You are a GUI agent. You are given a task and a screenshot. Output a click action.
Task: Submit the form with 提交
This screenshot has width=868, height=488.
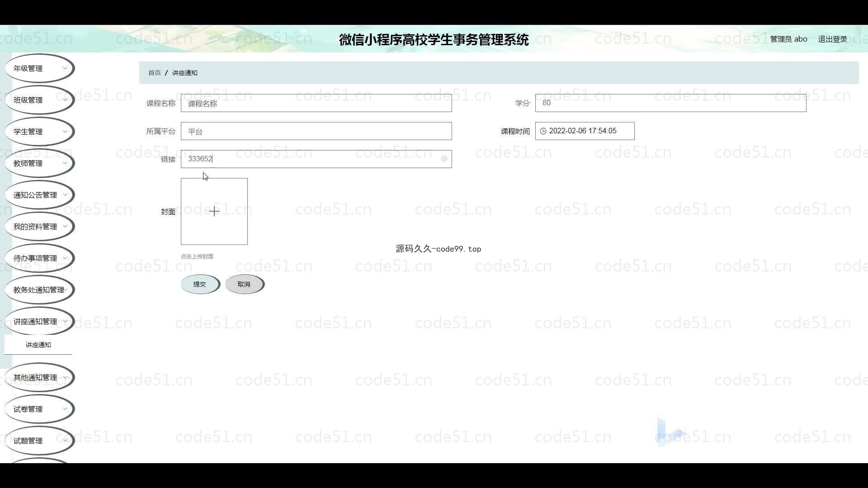tap(200, 284)
